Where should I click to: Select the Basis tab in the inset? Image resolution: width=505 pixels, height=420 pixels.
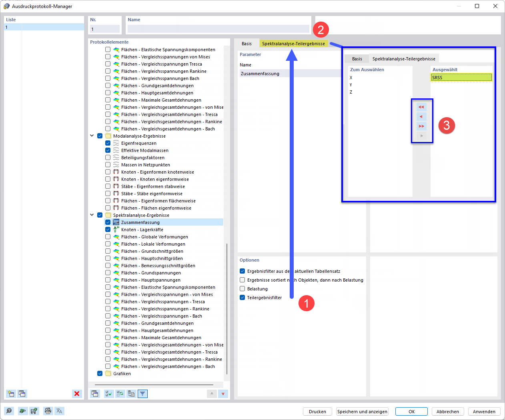[357, 59]
